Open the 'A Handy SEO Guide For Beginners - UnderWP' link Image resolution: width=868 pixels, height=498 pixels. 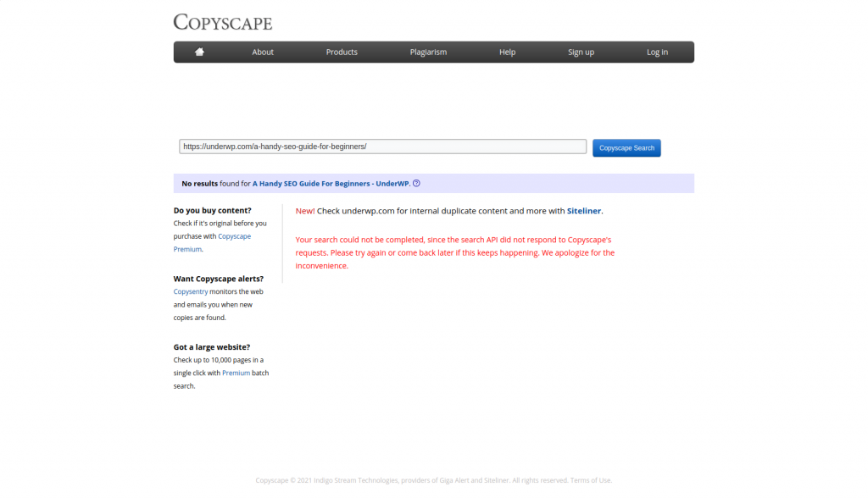(331, 184)
